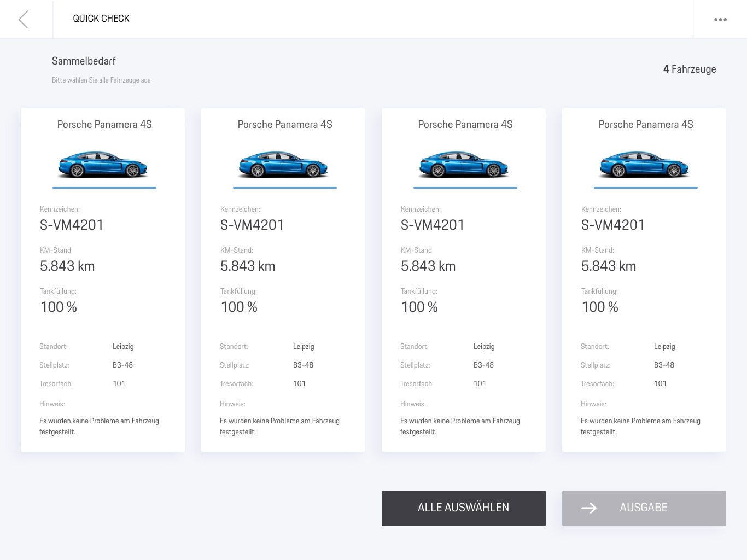Click the AUSGABE button label
This screenshot has height=560, width=747.
pyautogui.click(x=643, y=507)
